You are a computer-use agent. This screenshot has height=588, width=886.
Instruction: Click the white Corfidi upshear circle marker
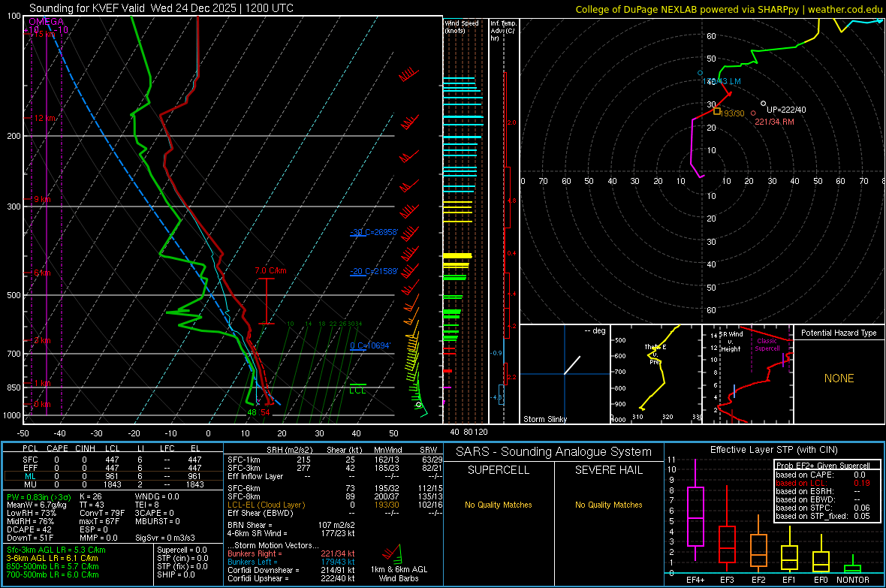(x=764, y=104)
